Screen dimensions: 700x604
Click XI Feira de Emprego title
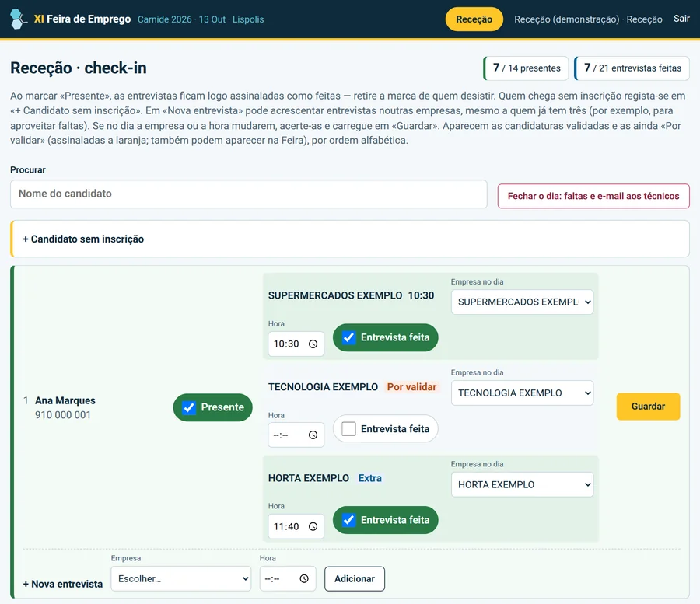click(x=82, y=19)
